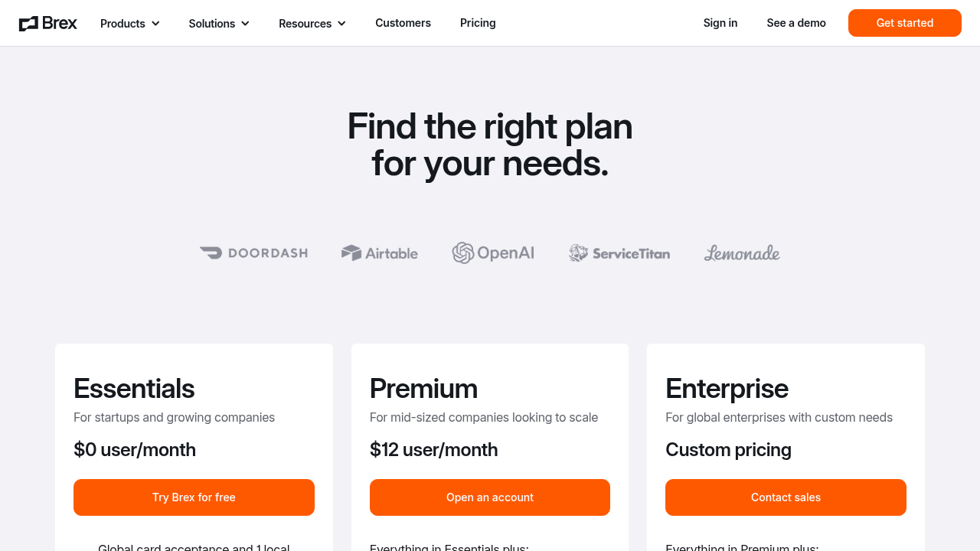This screenshot has height=551, width=980.
Task: Click the Airtable customer logo
Action: 380,253
